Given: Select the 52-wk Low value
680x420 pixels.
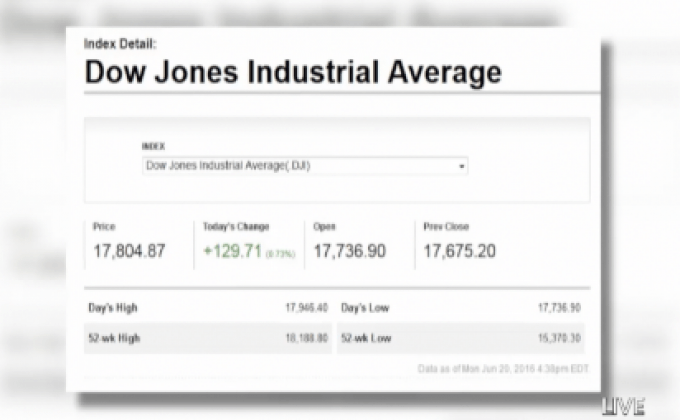Looking at the screenshot, I should 559,338.
